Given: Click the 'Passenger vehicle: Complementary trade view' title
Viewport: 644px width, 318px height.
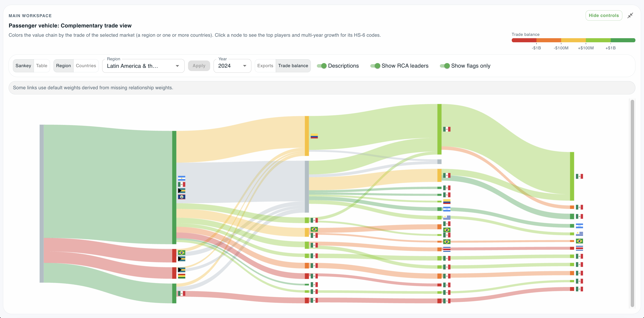Looking at the screenshot, I should point(70,26).
